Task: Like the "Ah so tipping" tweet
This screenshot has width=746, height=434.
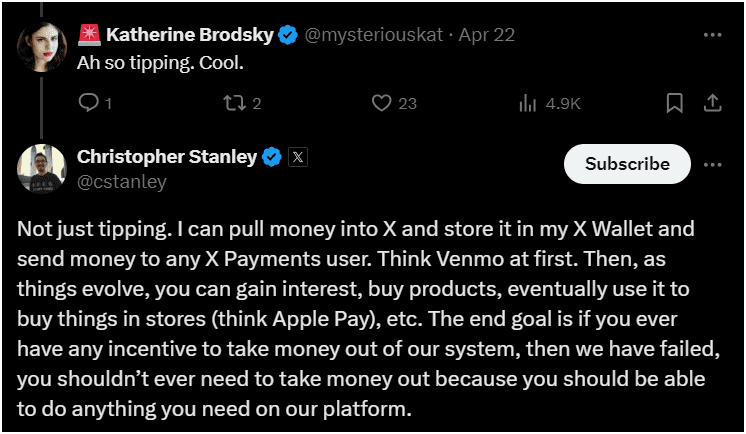Action: pyautogui.click(x=381, y=103)
